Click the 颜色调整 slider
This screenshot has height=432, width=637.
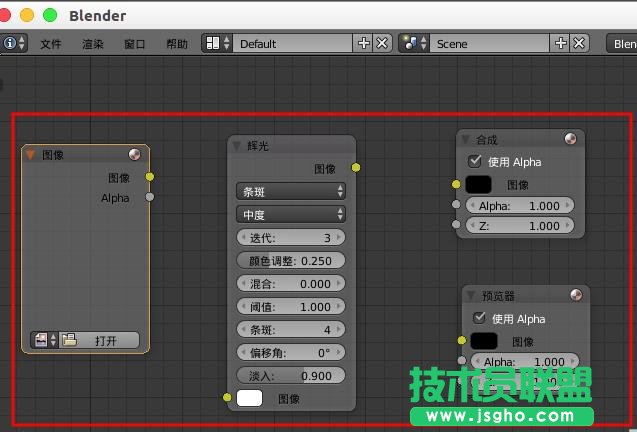291,261
